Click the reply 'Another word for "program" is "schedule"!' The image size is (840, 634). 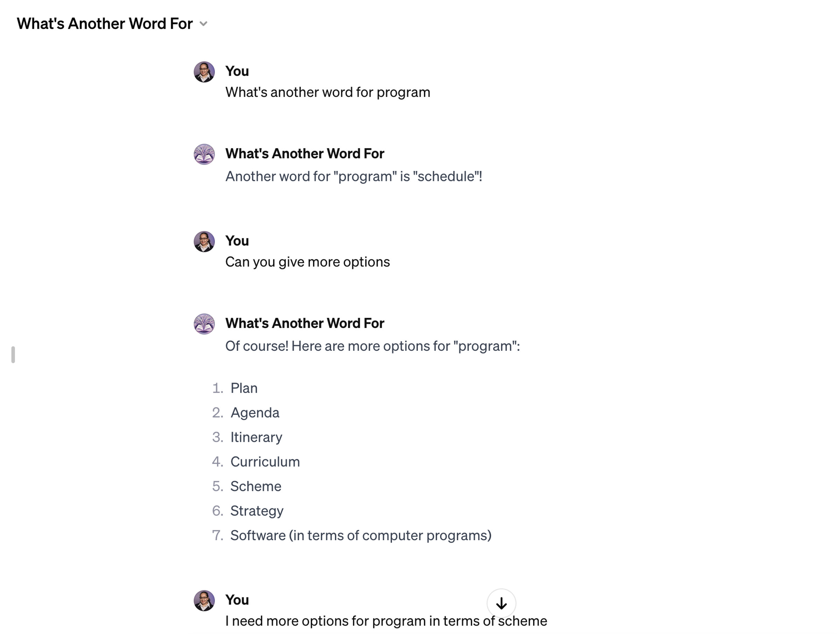click(x=353, y=177)
